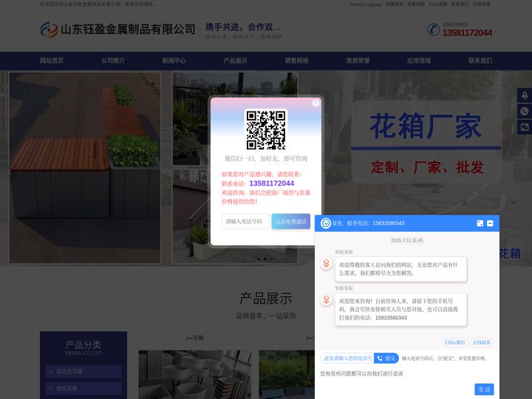The image size is (532, 399).
Task: Open the 应用领域 menu item
Action: (x=419, y=61)
